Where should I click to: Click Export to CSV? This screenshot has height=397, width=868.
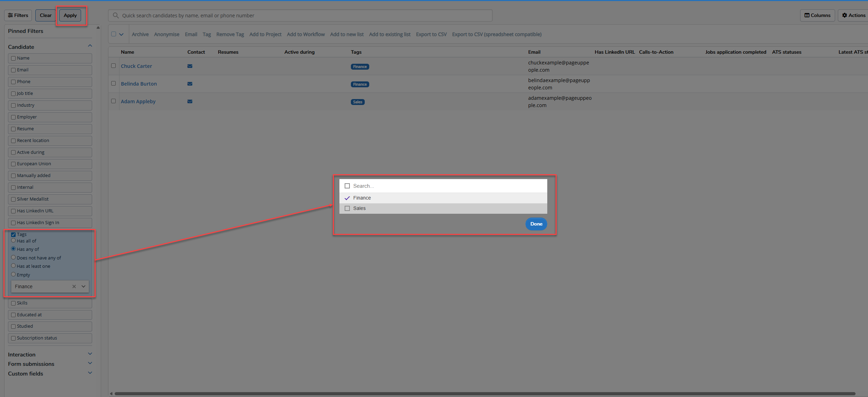431,34
